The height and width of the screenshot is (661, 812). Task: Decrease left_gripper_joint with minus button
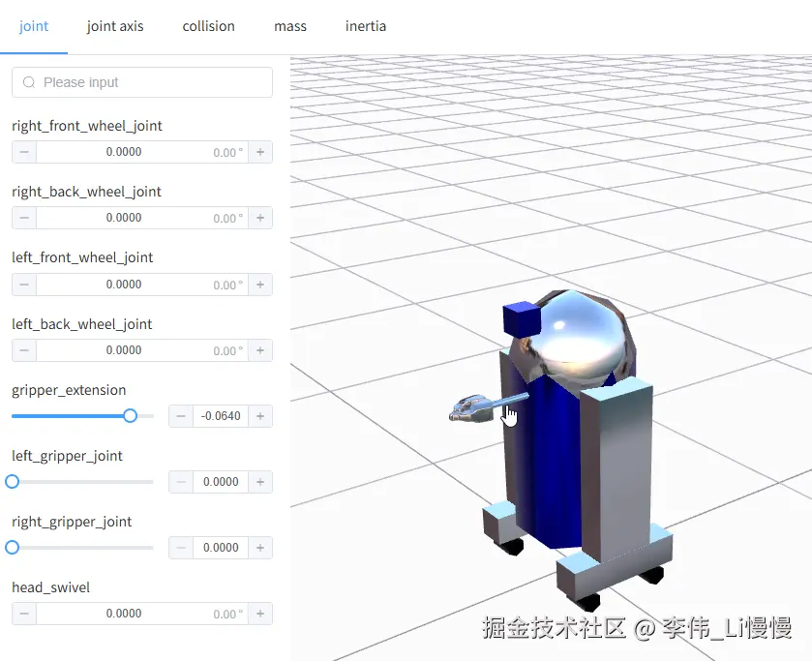tap(181, 482)
